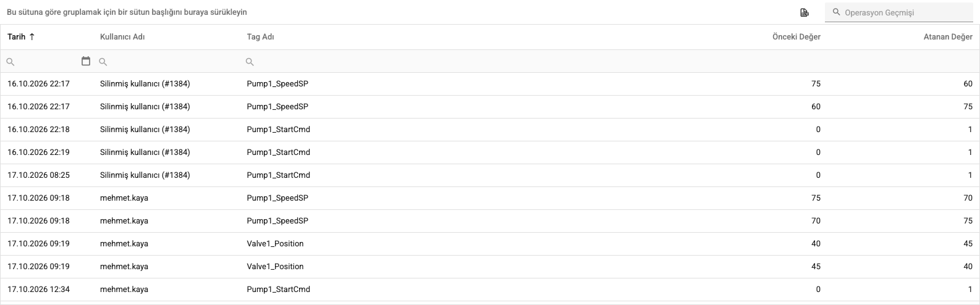Viewport: 980px width, 305px height.
Task: Select the 17.10.2026 12:34 Pump1_StartCmd row
Action: (x=490, y=290)
